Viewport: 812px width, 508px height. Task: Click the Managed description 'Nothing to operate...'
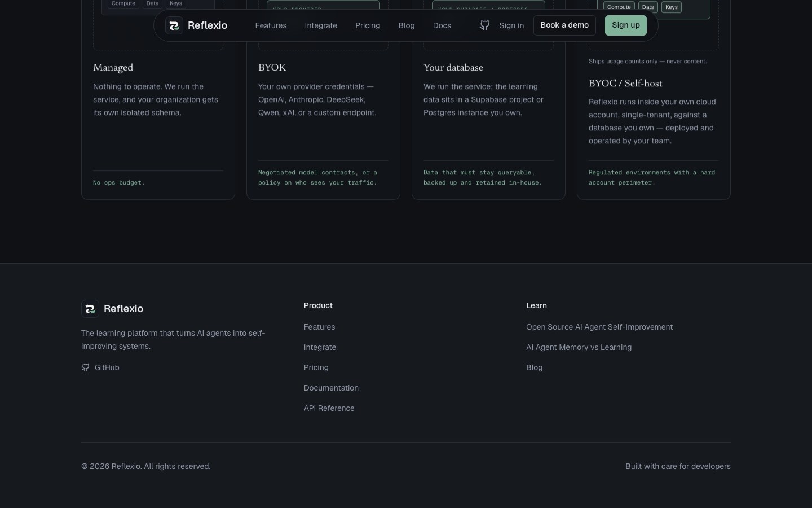coord(156,100)
